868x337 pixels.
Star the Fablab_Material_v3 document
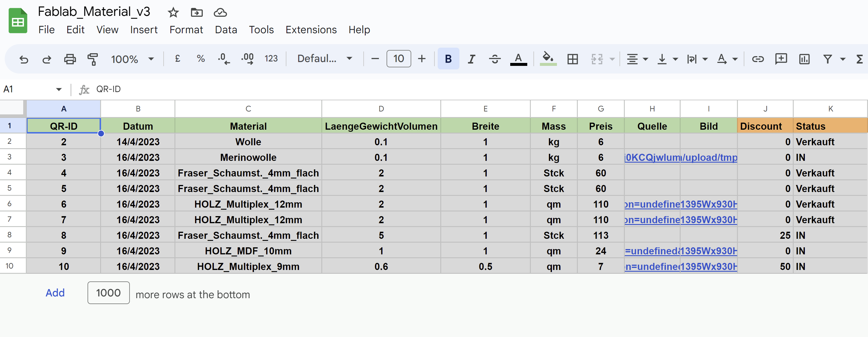(173, 13)
